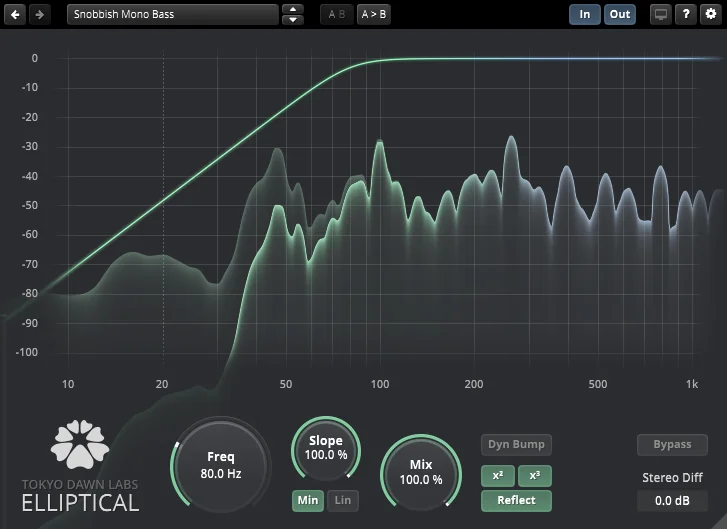Screen dimensions: 727x529
Task: Click the Mix knob at 100.0 %
Action: point(421,472)
